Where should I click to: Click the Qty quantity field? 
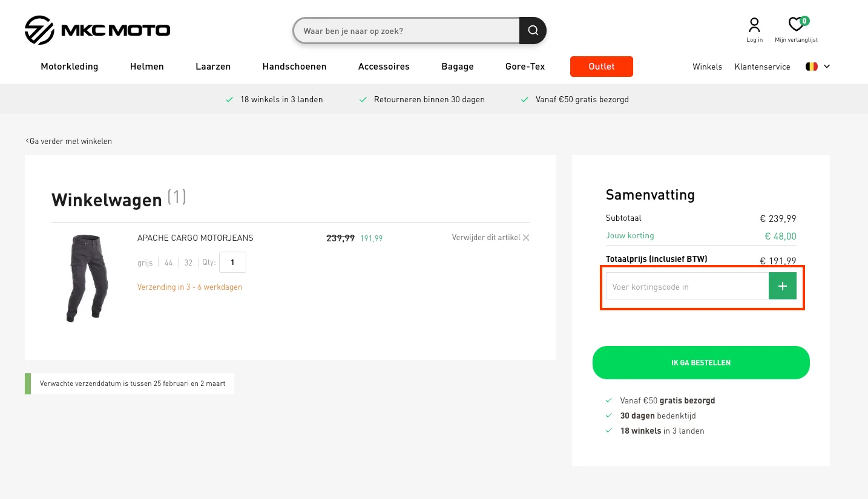(x=232, y=262)
